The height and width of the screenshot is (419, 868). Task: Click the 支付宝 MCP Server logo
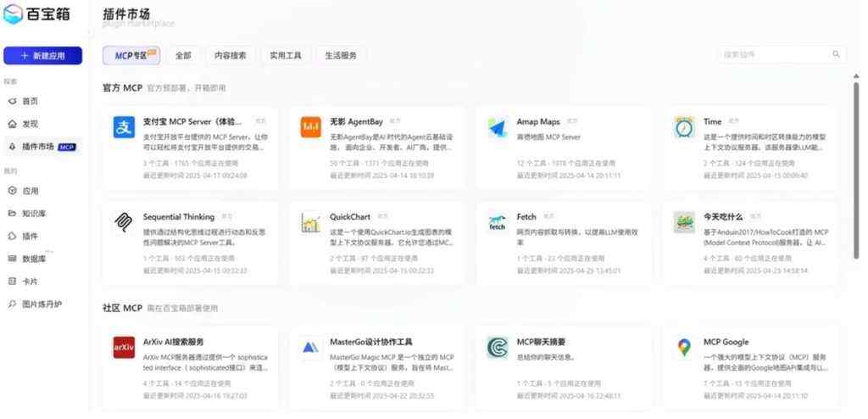pyautogui.click(x=124, y=127)
